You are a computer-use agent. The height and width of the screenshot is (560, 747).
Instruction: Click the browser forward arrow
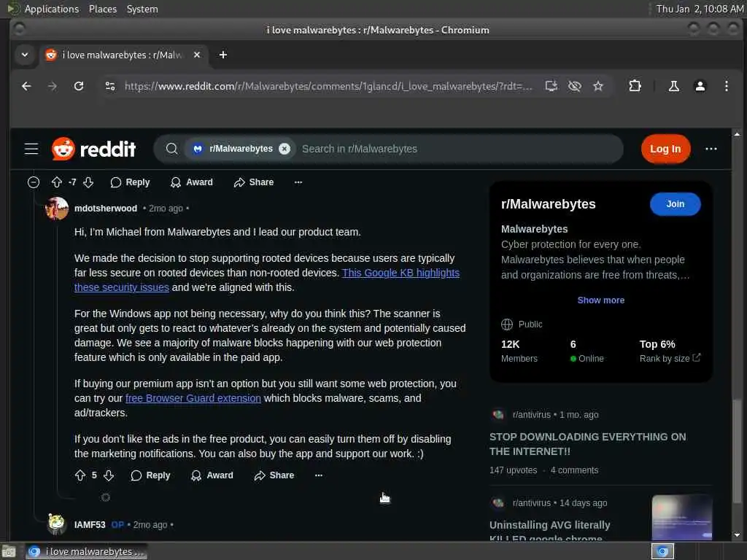tap(53, 86)
